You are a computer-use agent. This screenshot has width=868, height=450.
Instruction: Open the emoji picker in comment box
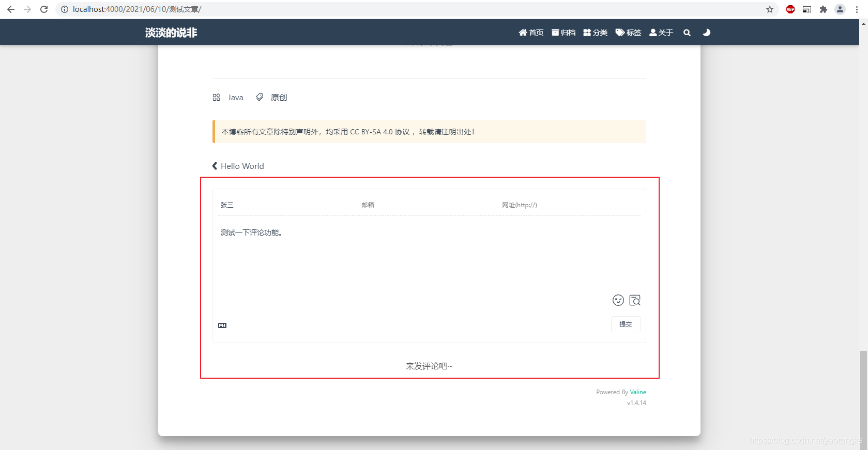[x=618, y=300]
